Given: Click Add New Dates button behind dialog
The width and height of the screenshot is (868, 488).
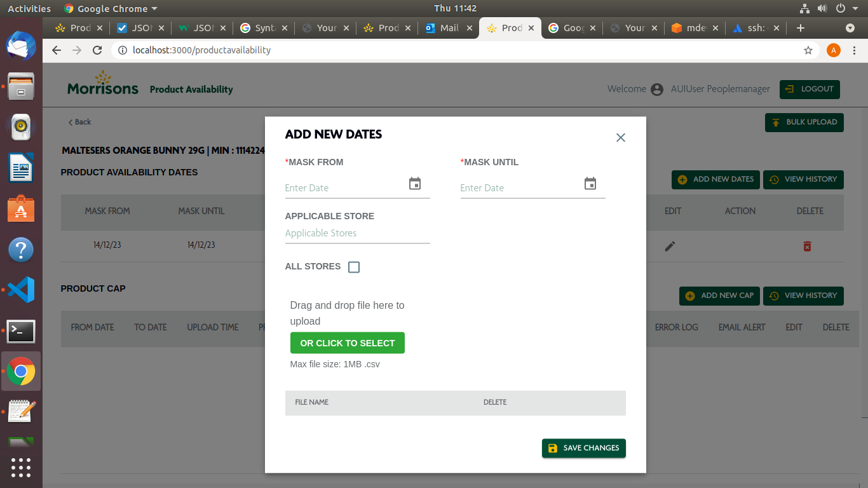Looking at the screenshot, I should pyautogui.click(x=715, y=179).
